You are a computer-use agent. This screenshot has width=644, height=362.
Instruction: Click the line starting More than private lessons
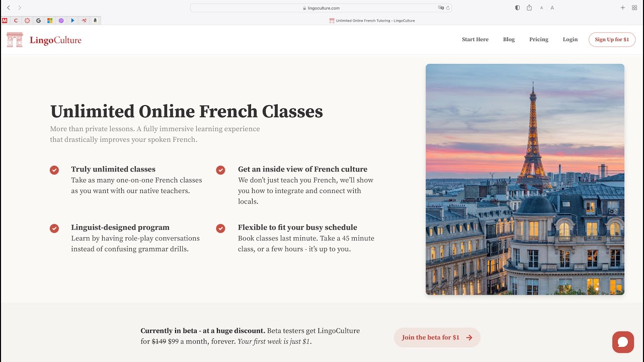[x=155, y=129]
